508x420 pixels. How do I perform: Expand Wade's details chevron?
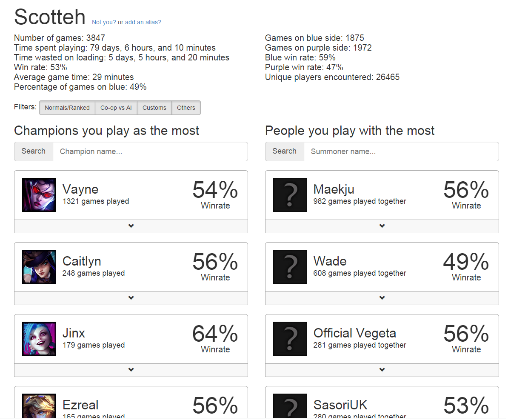pos(382,298)
